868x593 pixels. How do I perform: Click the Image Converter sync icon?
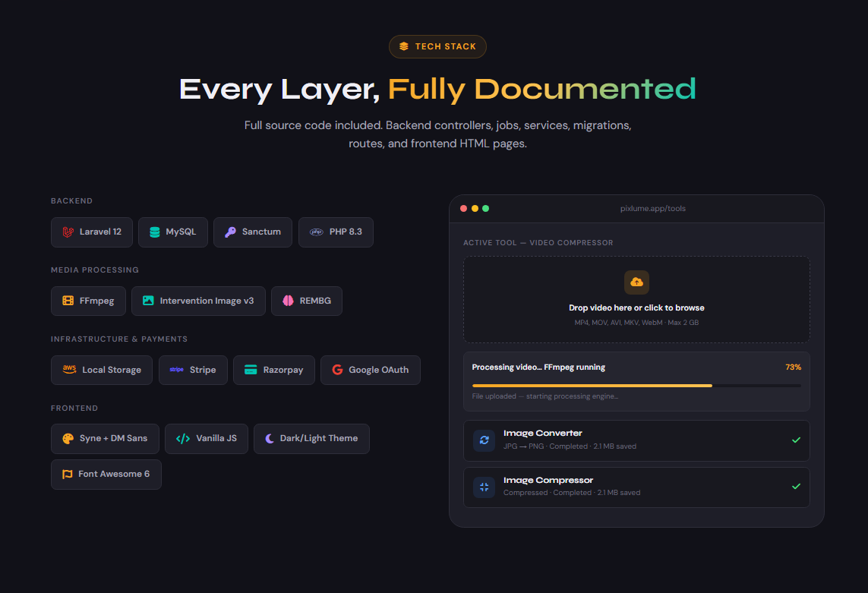tap(484, 440)
